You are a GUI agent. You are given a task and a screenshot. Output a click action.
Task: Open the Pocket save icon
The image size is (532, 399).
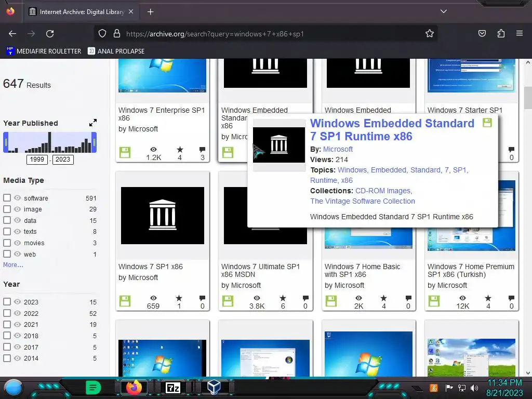point(482,34)
